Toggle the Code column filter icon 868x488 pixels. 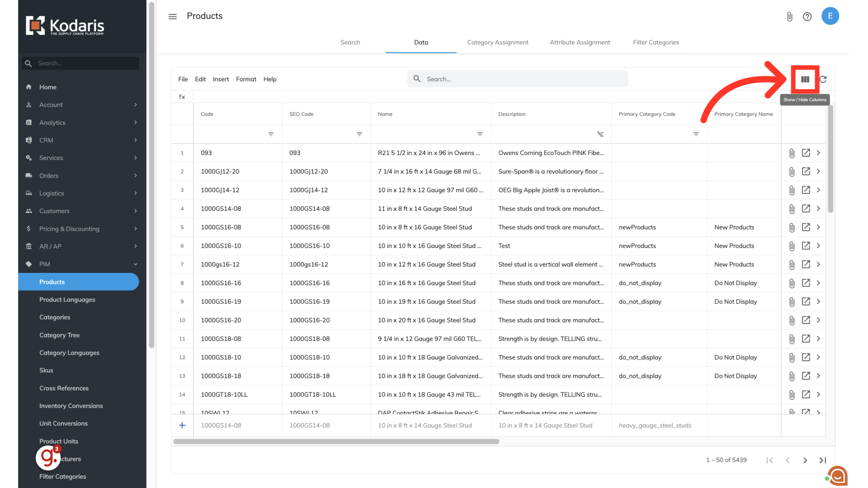tap(271, 134)
